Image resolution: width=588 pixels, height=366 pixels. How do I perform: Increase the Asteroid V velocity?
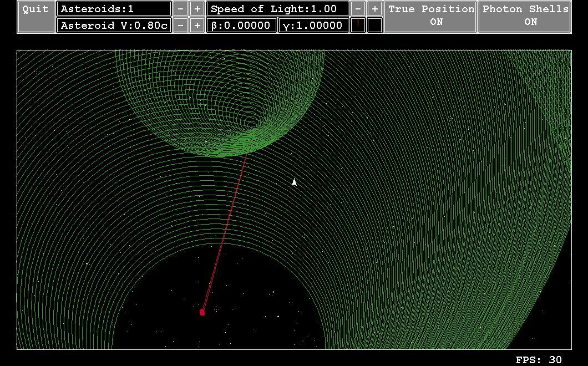coord(196,25)
